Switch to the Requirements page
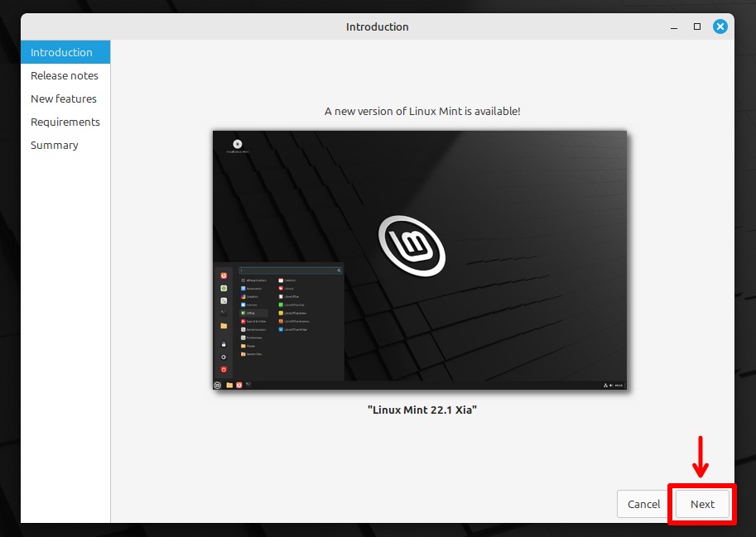This screenshot has width=756, height=537. (x=65, y=122)
